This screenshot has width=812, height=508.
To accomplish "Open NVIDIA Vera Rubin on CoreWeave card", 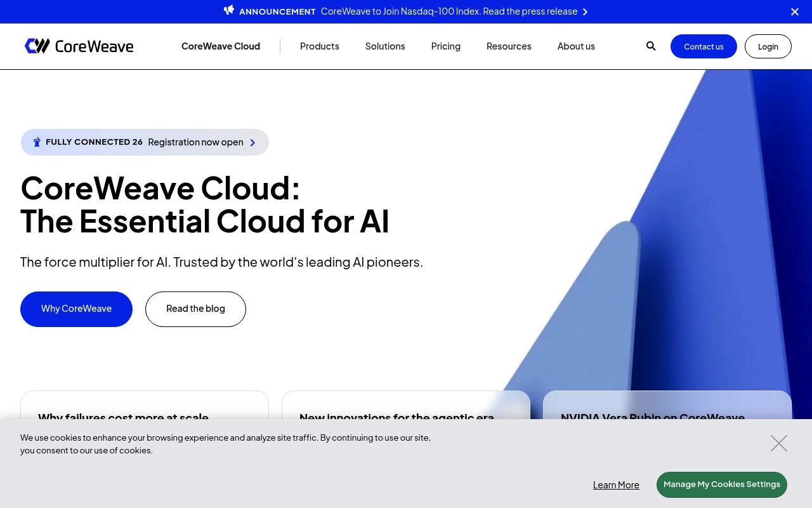I will click(667, 405).
